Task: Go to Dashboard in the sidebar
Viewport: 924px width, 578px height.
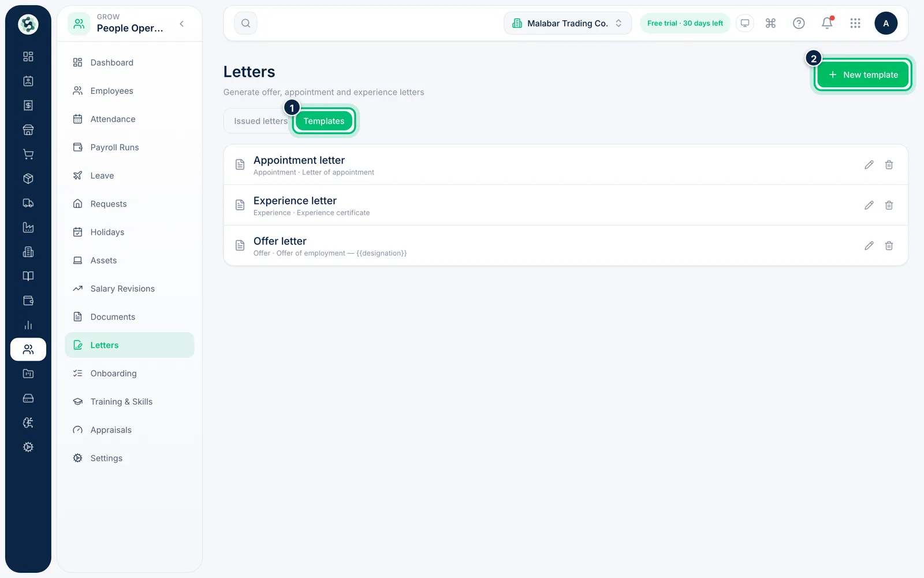Action: 129,62
